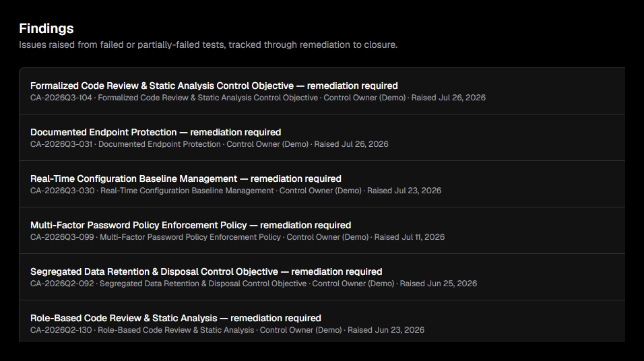Select the metadata line for CA-2026Q3-031
Screen dimensions: 644x361
(x=210, y=144)
